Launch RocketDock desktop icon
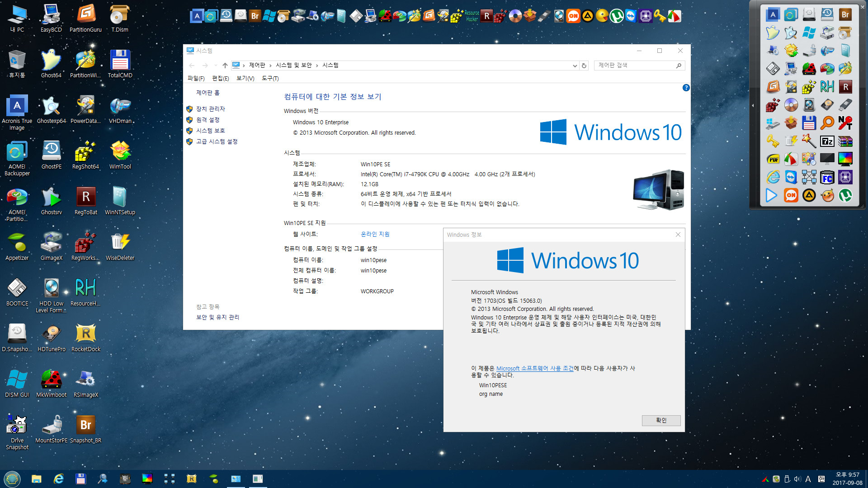Image resolution: width=868 pixels, height=488 pixels. pos(85,338)
